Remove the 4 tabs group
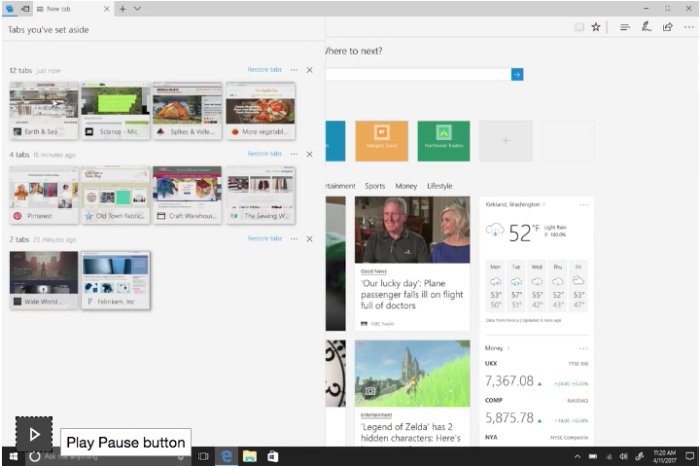Image resolution: width=700 pixels, height=466 pixels. click(x=309, y=154)
